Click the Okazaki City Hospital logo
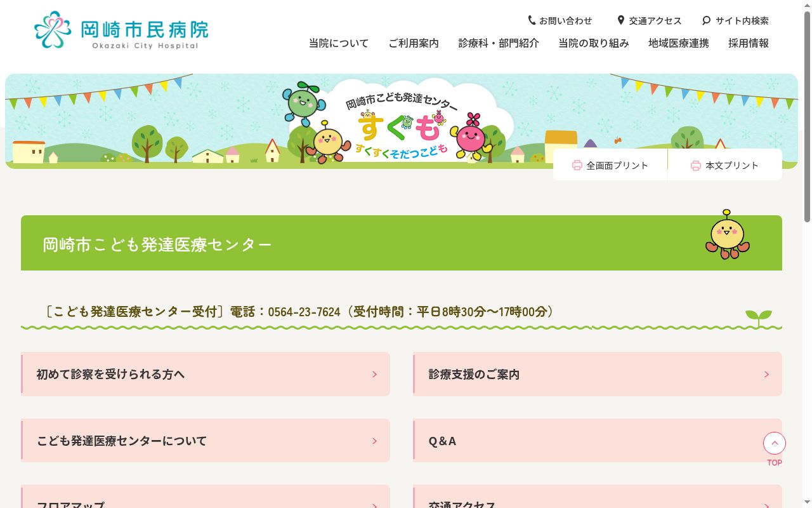812x508 pixels. pos(121,30)
